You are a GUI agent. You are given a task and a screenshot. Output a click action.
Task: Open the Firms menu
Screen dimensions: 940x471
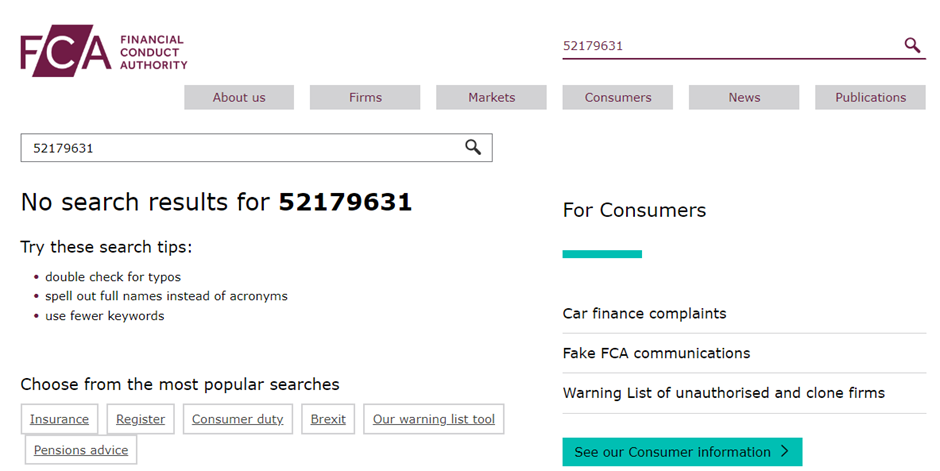(365, 97)
